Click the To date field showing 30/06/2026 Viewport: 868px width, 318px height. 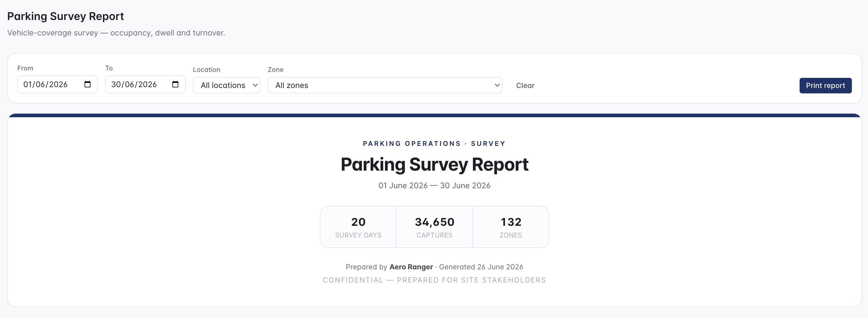[x=145, y=84]
